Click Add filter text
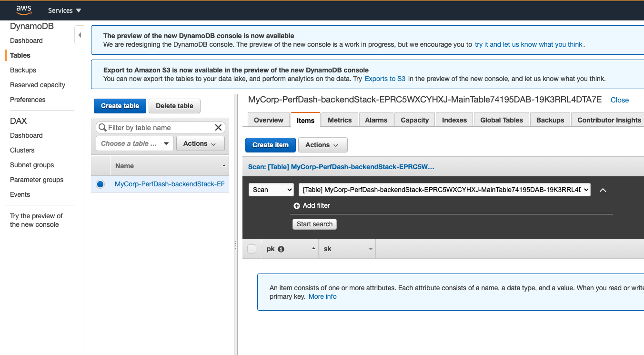Viewport: 644px width, 355px height. (x=316, y=205)
